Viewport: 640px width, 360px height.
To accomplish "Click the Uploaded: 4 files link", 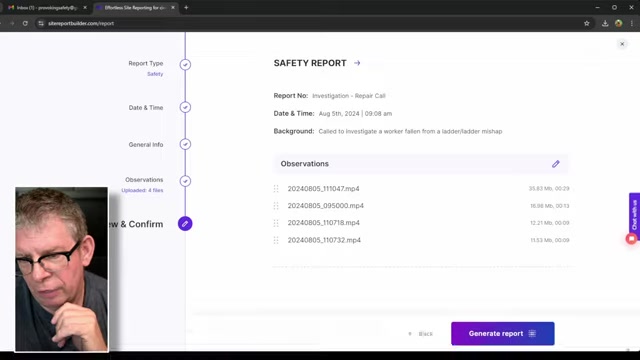I will pos(142,190).
